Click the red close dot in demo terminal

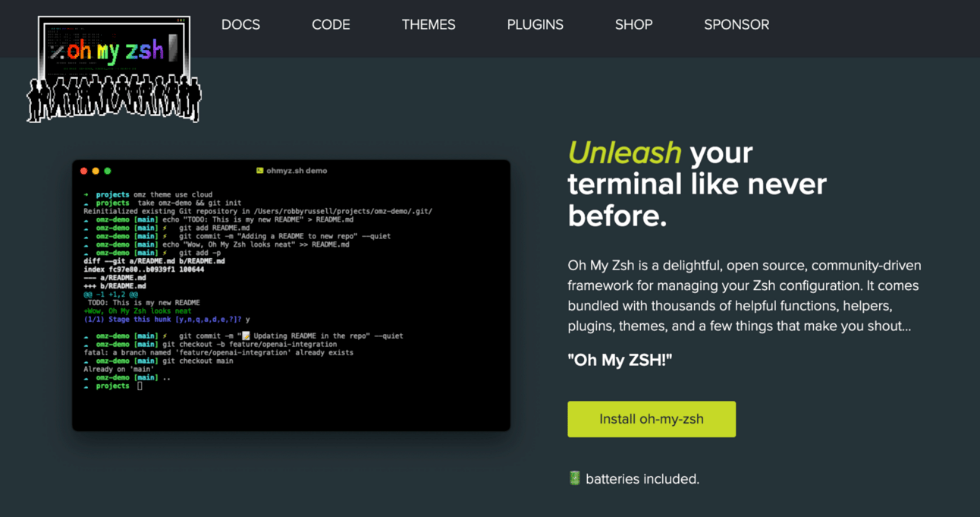[83, 171]
